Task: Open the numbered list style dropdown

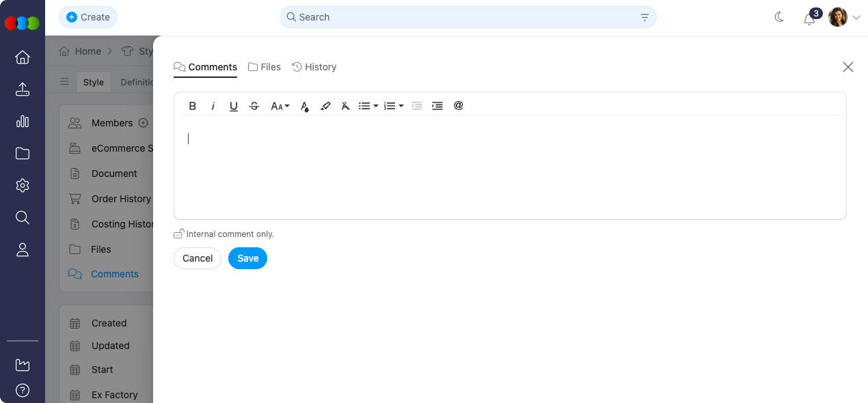Action: pyautogui.click(x=392, y=106)
